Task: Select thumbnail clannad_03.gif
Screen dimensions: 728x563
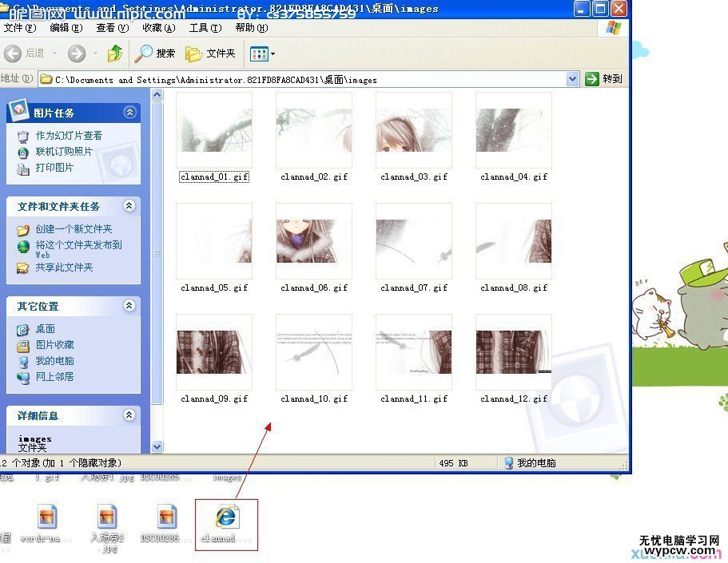Action: coord(414,130)
